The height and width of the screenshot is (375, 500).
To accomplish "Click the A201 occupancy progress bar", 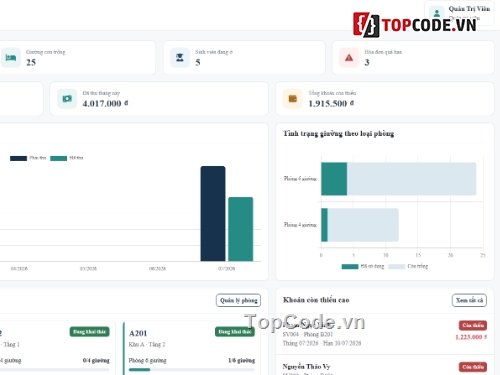I will [x=192, y=369].
